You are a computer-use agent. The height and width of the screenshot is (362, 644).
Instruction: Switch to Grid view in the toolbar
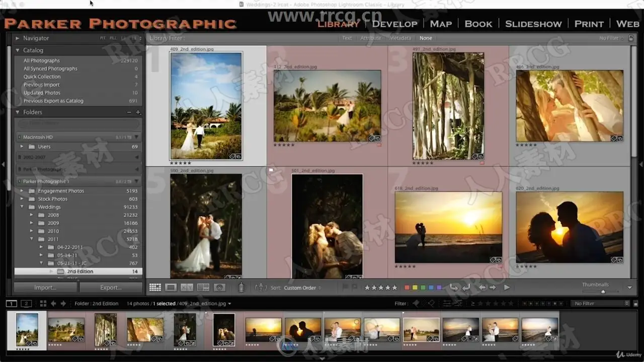click(155, 288)
